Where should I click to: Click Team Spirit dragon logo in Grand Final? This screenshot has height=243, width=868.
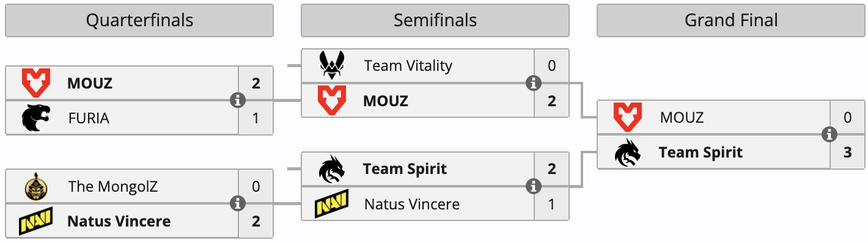[x=628, y=152]
